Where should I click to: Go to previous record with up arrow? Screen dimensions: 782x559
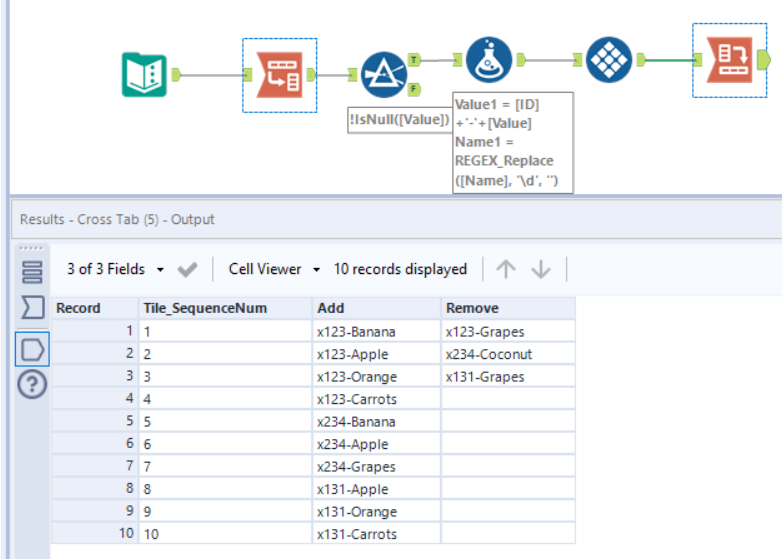tap(506, 269)
